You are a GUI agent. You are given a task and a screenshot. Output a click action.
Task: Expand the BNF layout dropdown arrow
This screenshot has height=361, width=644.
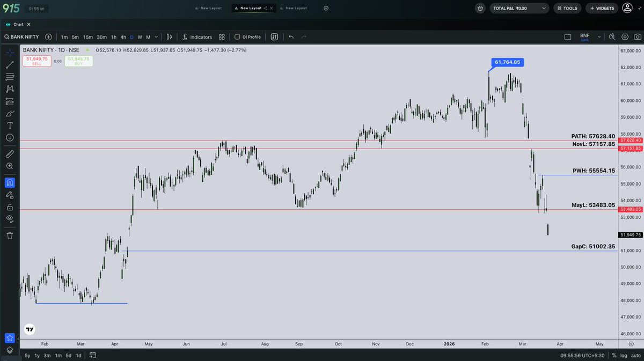point(598,37)
